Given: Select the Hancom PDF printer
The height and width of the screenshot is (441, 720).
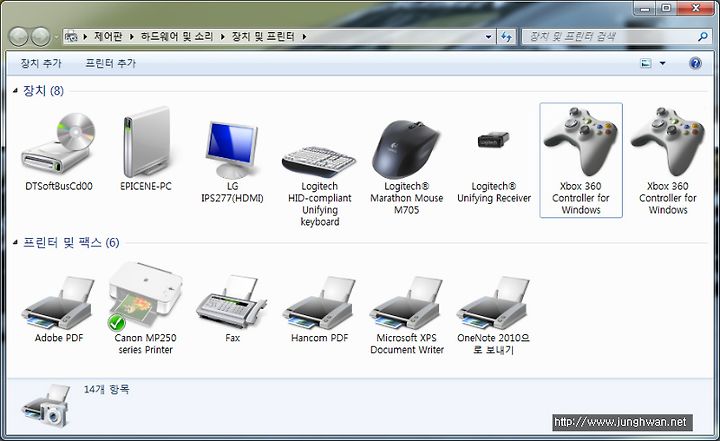Looking at the screenshot, I should (x=319, y=303).
